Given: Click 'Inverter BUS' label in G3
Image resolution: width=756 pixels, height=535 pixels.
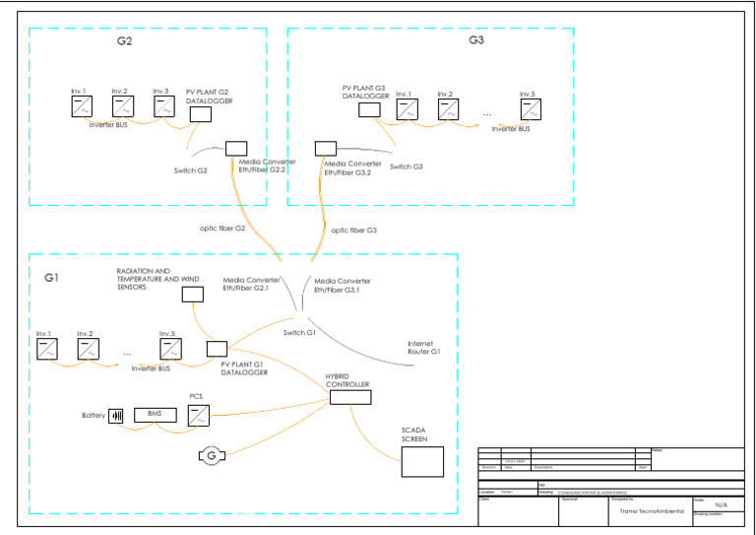Looking at the screenshot, I should [511, 129].
